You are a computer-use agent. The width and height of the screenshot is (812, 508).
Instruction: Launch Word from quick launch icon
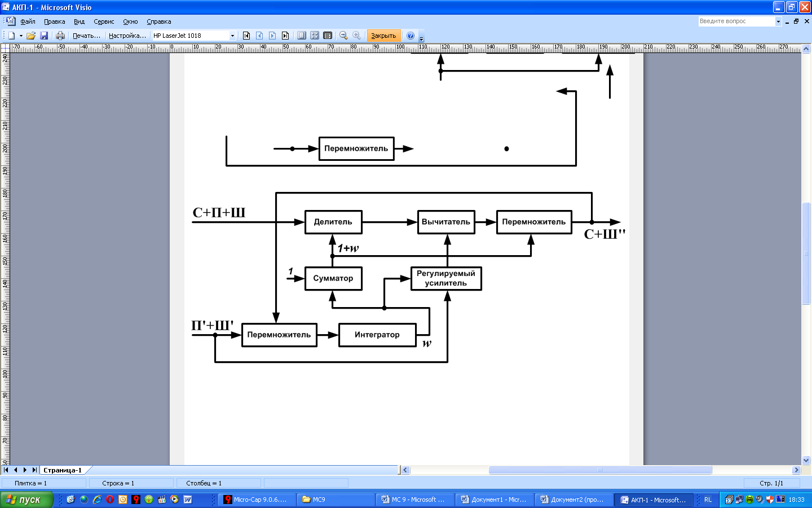[188, 500]
